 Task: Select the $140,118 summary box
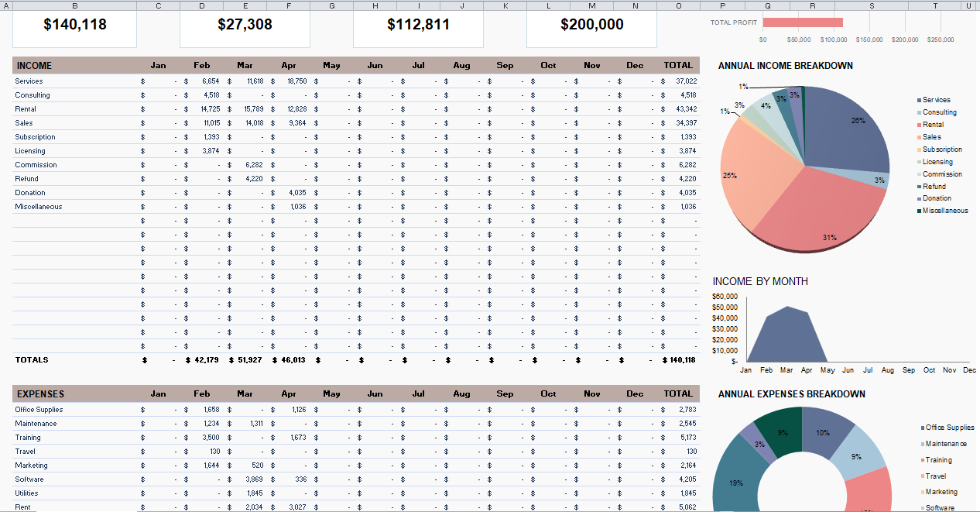[75, 25]
